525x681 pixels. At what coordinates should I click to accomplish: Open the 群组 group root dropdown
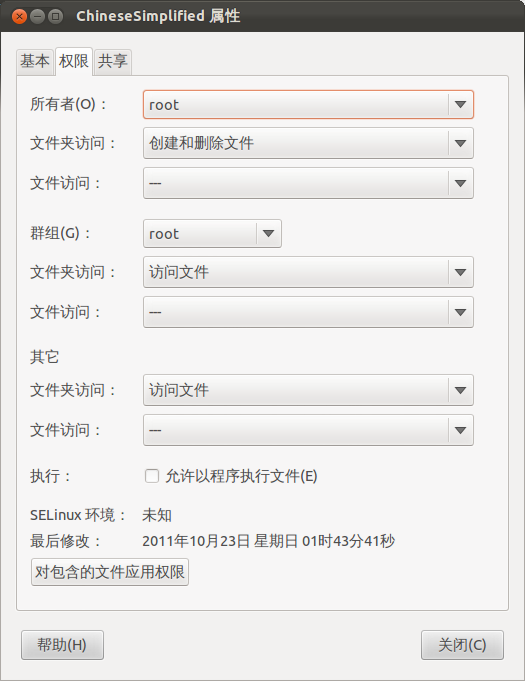coord(212,234)
